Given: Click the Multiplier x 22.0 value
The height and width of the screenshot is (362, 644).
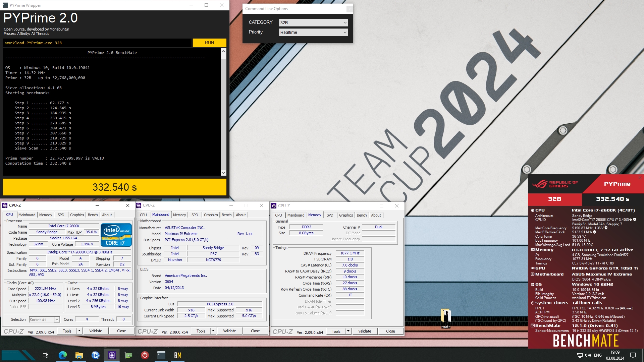Looking at the screenshot, I should (x=45, y=295).
